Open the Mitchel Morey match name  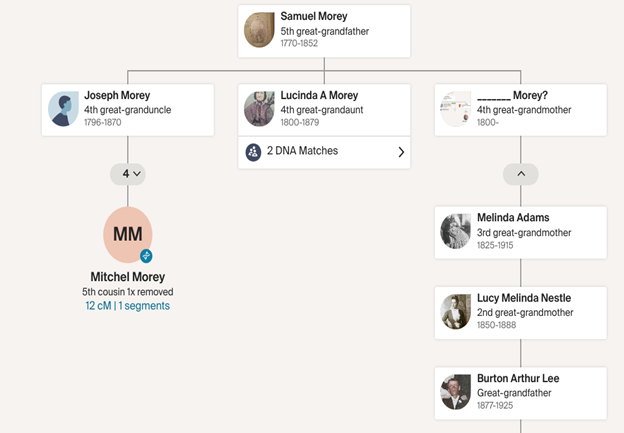point(128,277)
